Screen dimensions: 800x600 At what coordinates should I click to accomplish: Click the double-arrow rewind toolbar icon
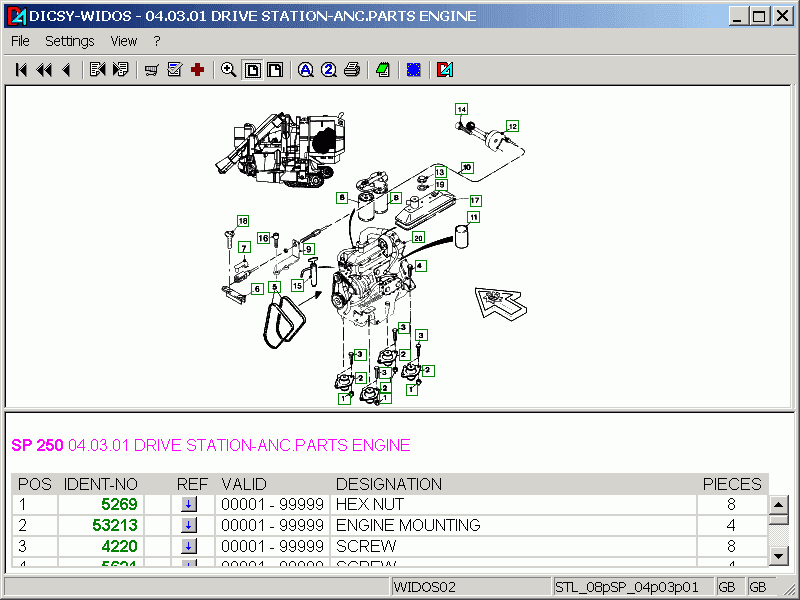pos(44,70)
